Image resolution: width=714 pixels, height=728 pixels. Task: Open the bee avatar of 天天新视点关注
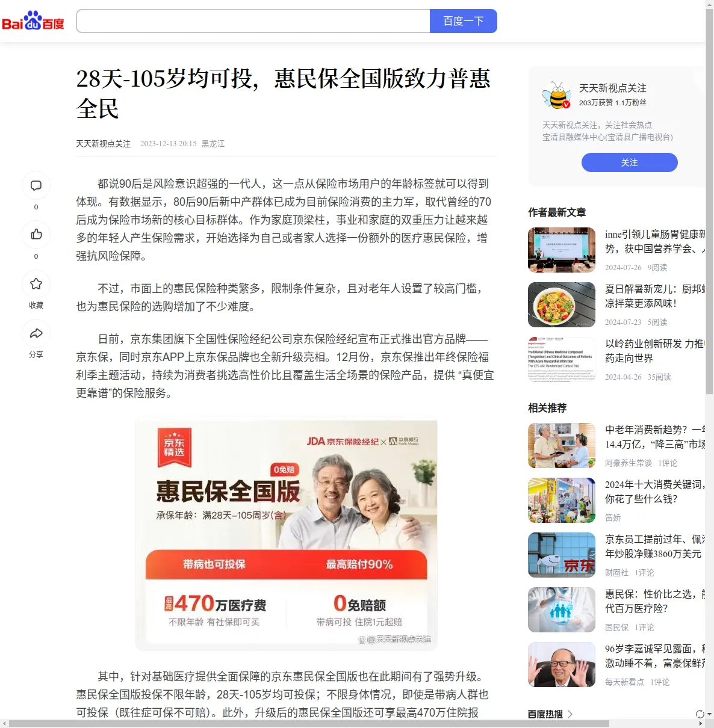(x=556, y=96)
